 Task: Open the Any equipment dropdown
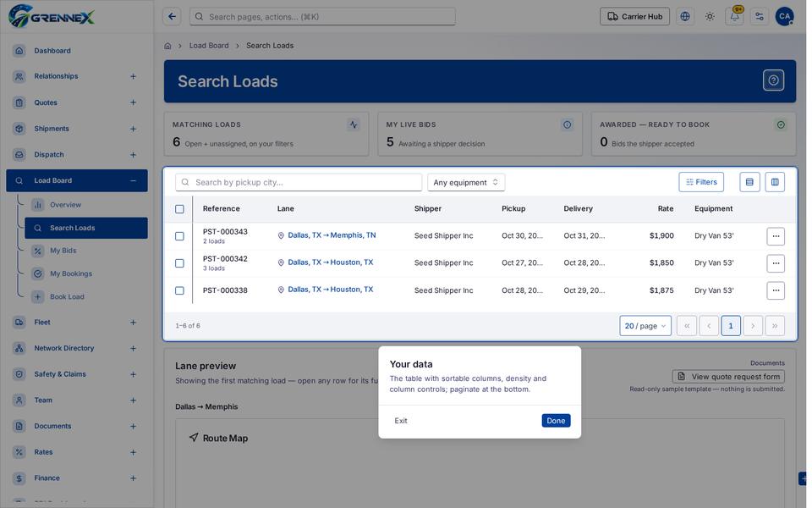point(466,182)
